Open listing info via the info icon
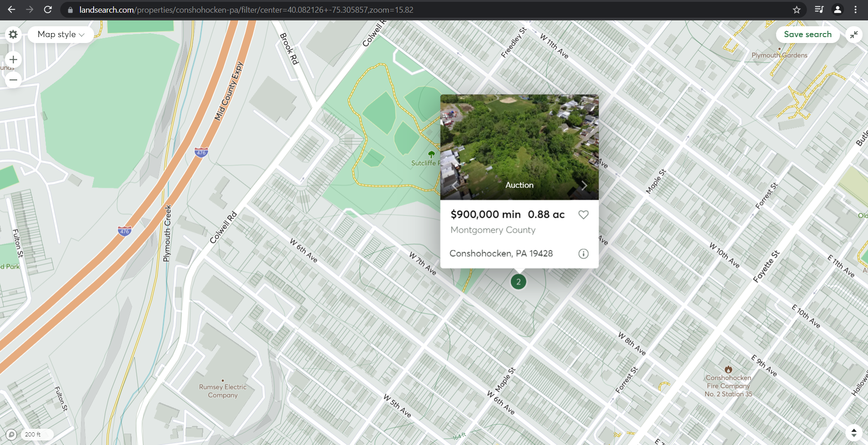The image size is (868, 445). (583, 254)
